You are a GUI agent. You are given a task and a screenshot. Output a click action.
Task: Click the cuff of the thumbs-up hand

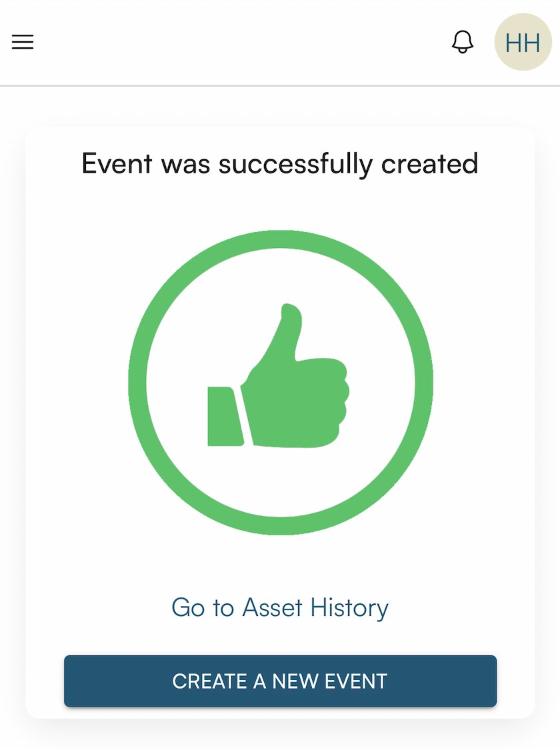click(x=224, y=417)
